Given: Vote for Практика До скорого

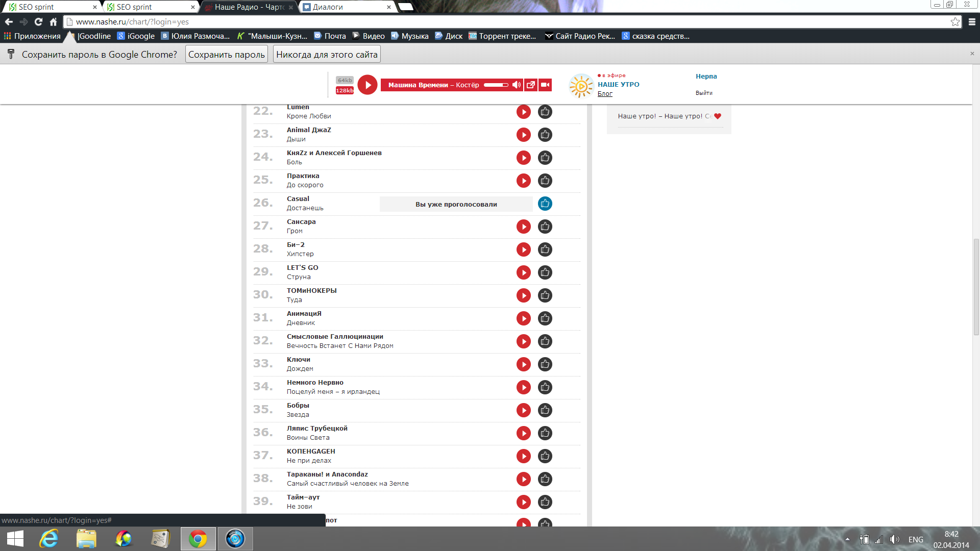Looking at the screenshot, I should click(x=545, y=181).
